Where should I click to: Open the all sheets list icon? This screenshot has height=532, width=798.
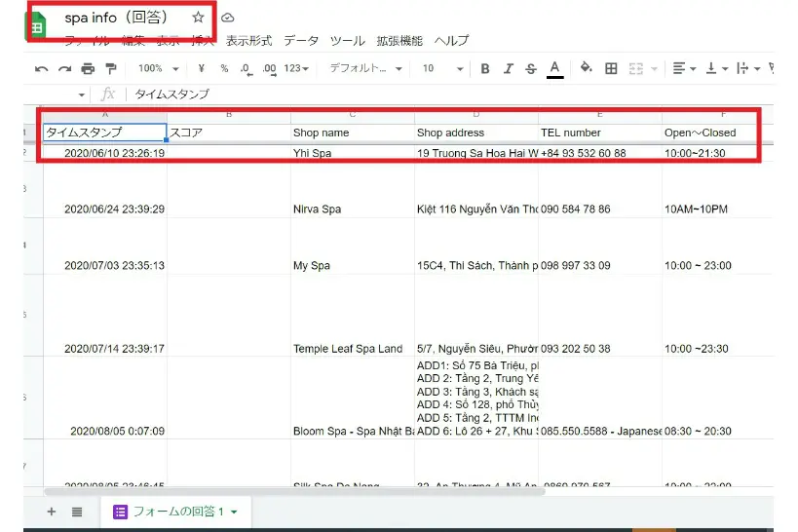(77, 512)
